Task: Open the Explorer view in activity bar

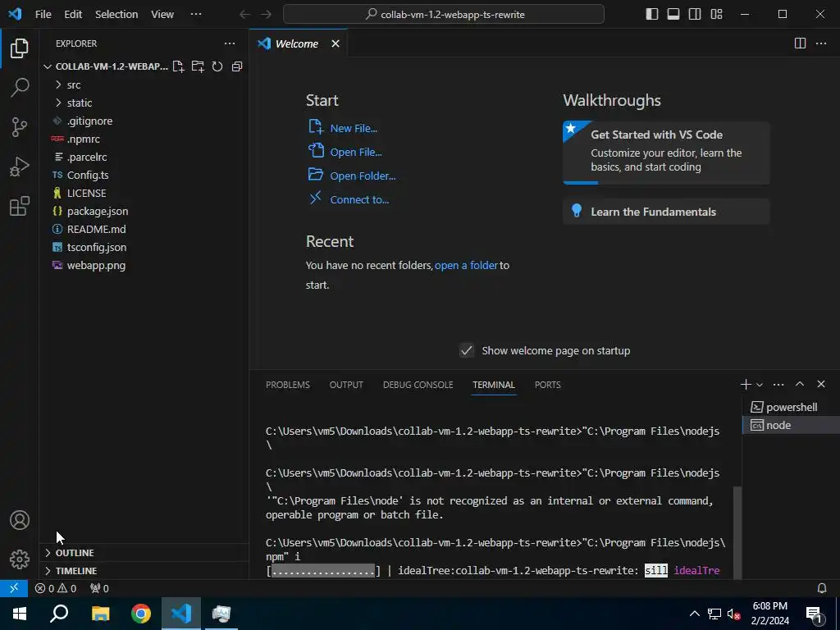Action: pyautogui.click(x=20, y=48)
